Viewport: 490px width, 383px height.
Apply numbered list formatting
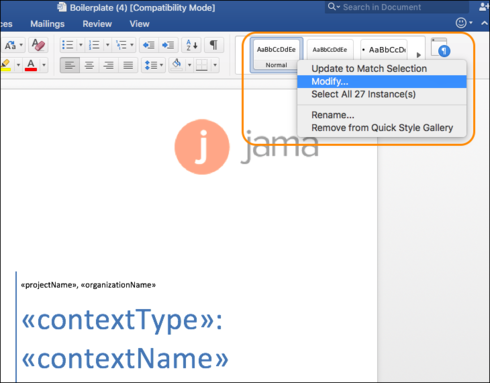[94, 45]
